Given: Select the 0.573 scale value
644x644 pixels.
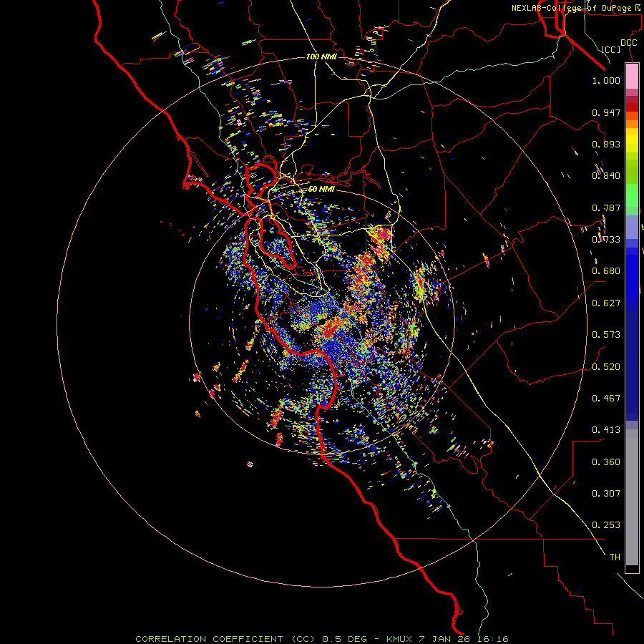Looking at the screenshot, I should [x=606, y=335].
